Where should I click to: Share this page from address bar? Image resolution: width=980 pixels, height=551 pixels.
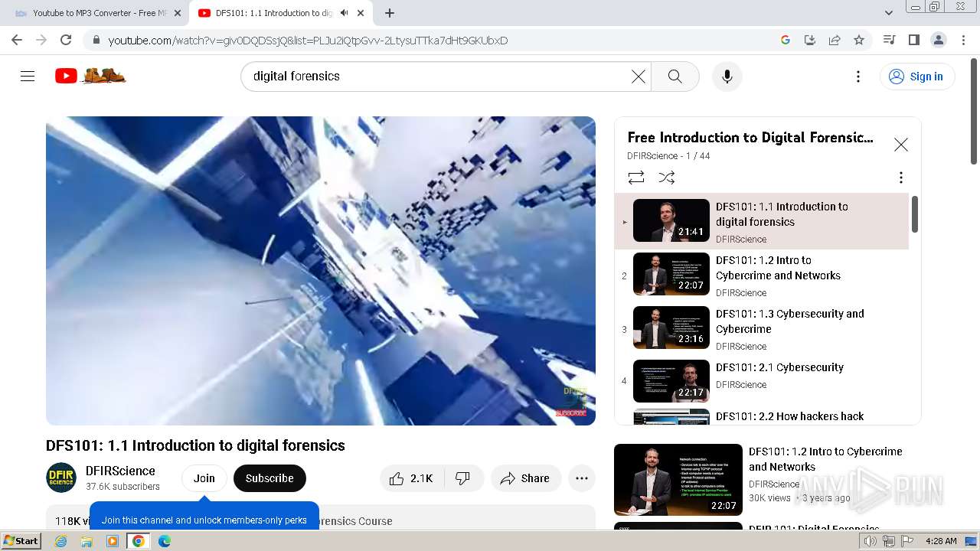(x=835, y=40)
